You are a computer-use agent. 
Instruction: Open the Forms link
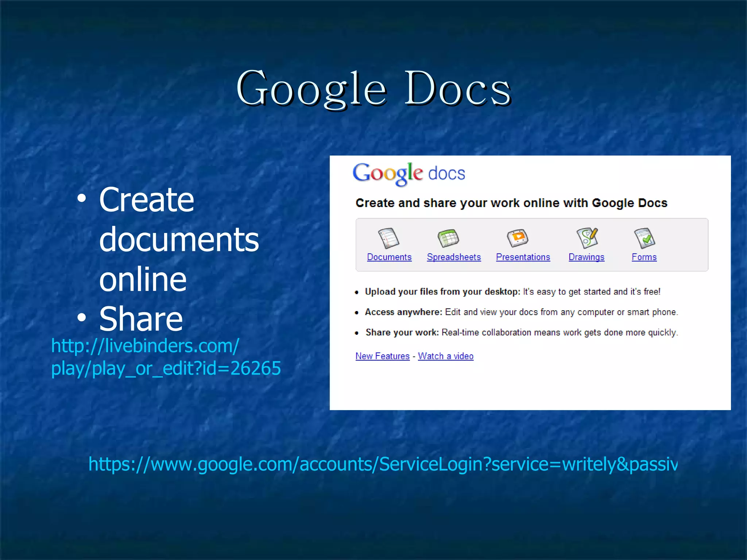pyautogui.click(x=644, y=257)
